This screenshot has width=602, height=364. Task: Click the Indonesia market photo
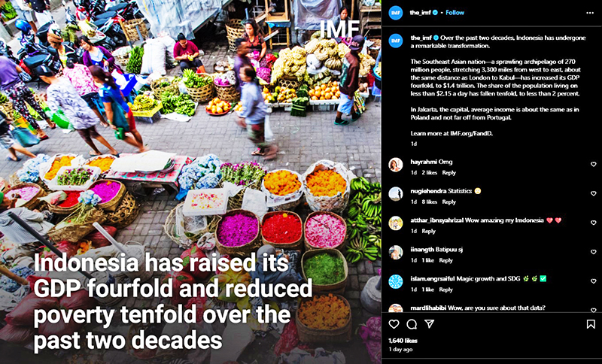pyautogui.click(x=190, y=182)
